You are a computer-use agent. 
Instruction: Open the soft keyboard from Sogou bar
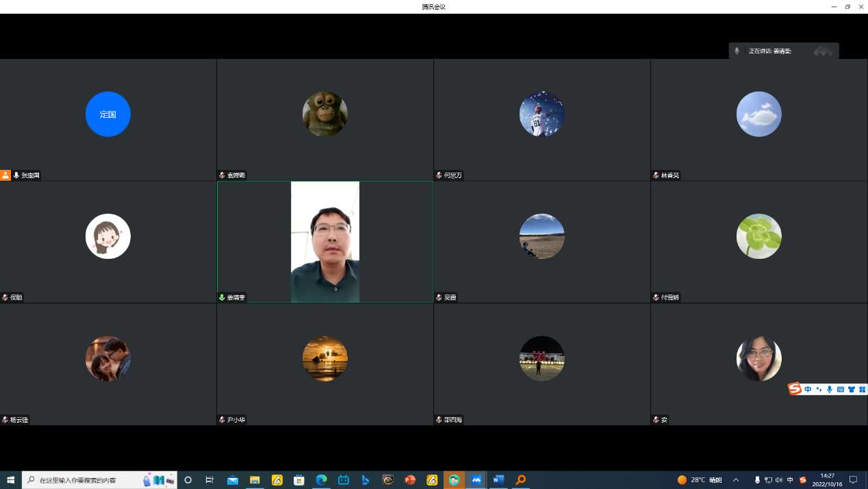[841, 389]
